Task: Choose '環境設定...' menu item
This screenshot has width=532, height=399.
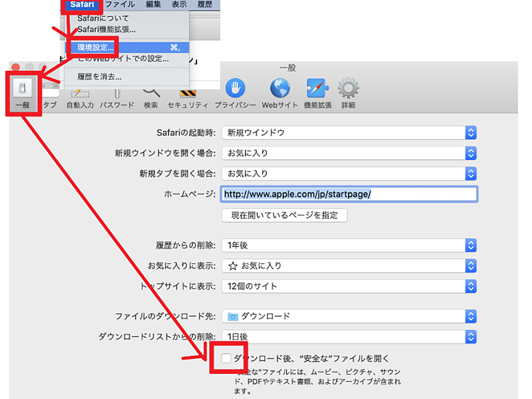Action: pos(127,48)
